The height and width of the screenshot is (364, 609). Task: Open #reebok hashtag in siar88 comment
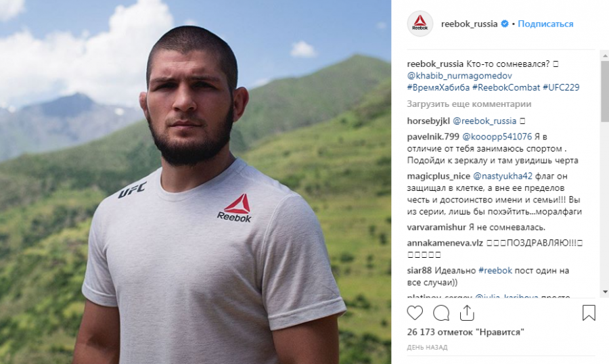(495, 271)
